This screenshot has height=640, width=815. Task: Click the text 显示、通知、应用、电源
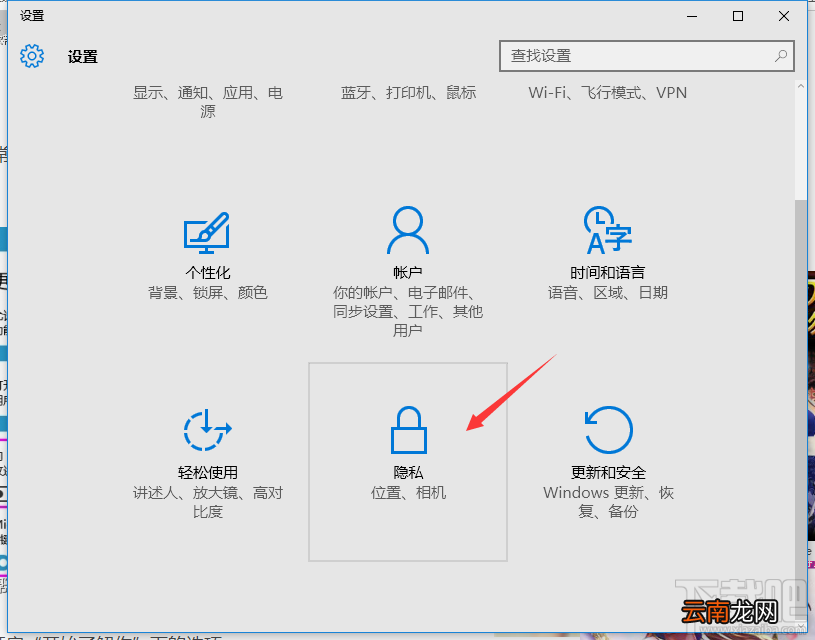tap(207, 102)
